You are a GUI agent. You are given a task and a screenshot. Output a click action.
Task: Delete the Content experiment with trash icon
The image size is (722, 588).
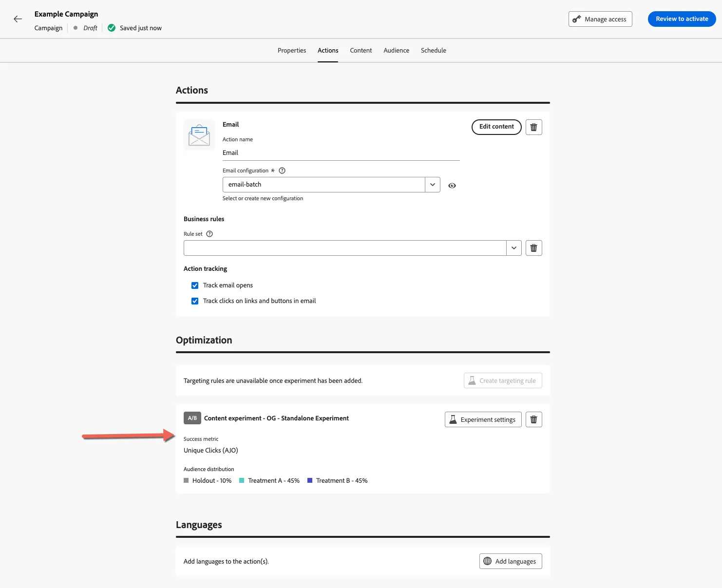click(533, 419)
